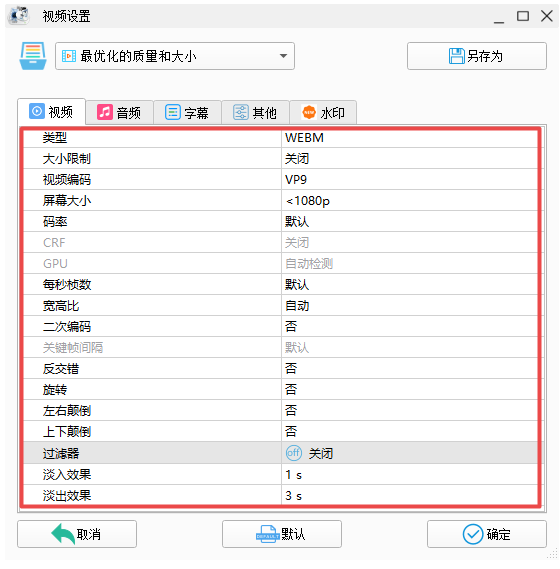Click the floppy disk icon on 另存为
The height and width of the screenshot is (569, 560).
[x=456, y=56]
